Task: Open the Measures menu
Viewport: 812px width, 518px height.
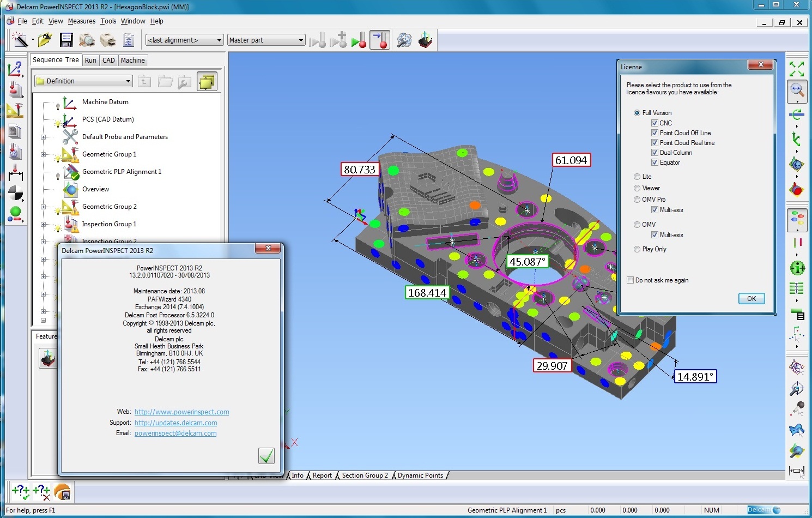Action: 82,21
